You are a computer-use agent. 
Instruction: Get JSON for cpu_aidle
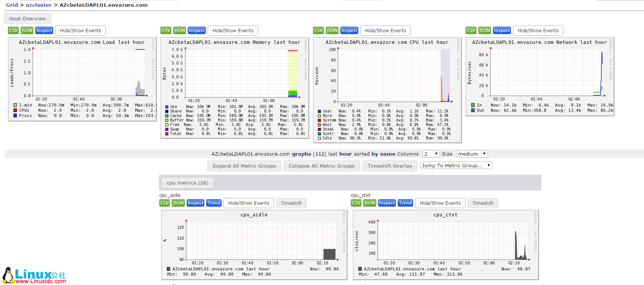pos(178,203)
